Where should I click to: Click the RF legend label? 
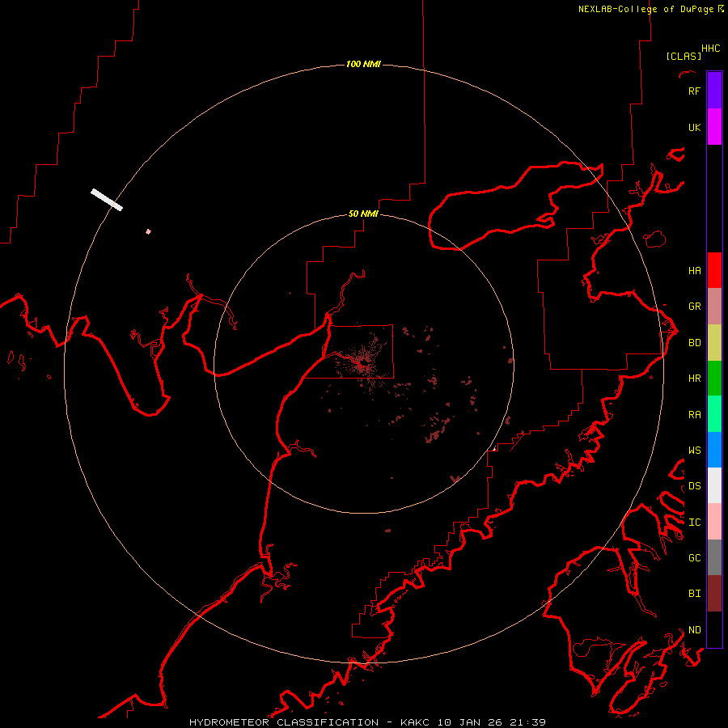pos(694,91)
